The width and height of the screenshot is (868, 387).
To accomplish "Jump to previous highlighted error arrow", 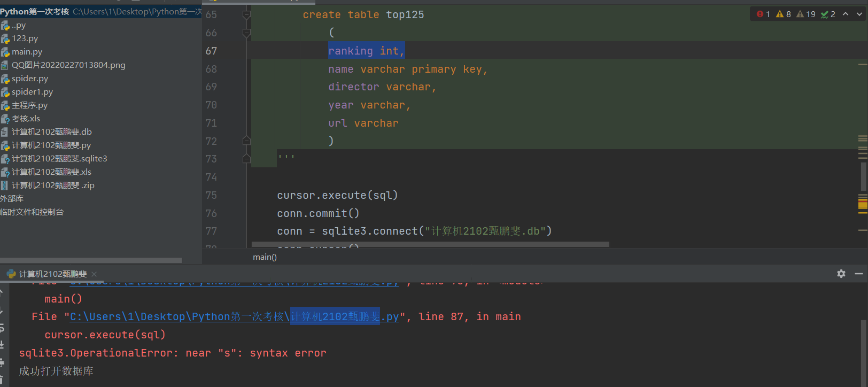I will pyautogui.click(x=846, y=14).
